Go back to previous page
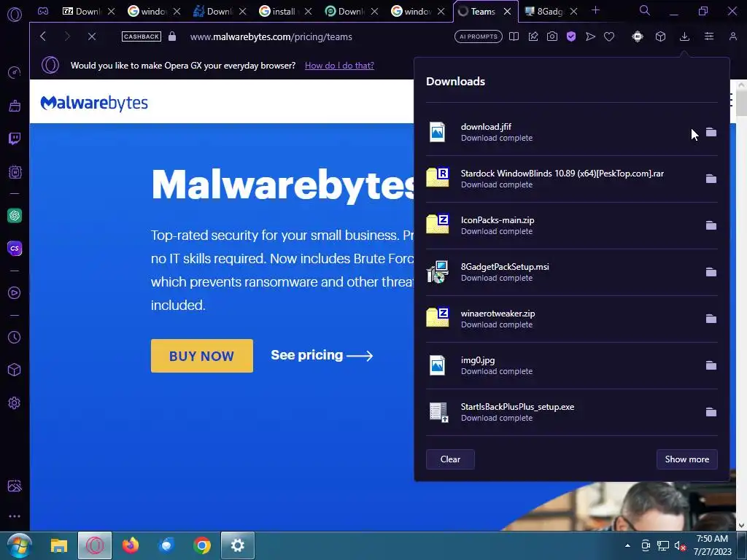 point(43,36)
